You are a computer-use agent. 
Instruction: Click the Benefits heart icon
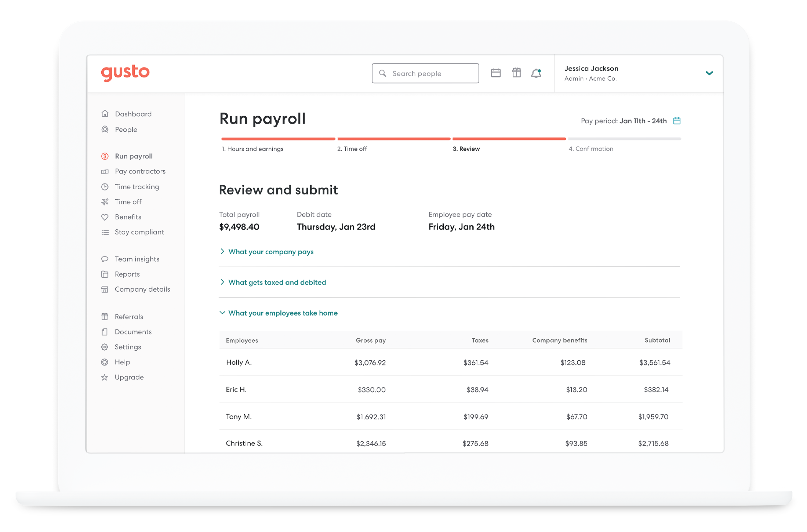click(x=105, y=217)
